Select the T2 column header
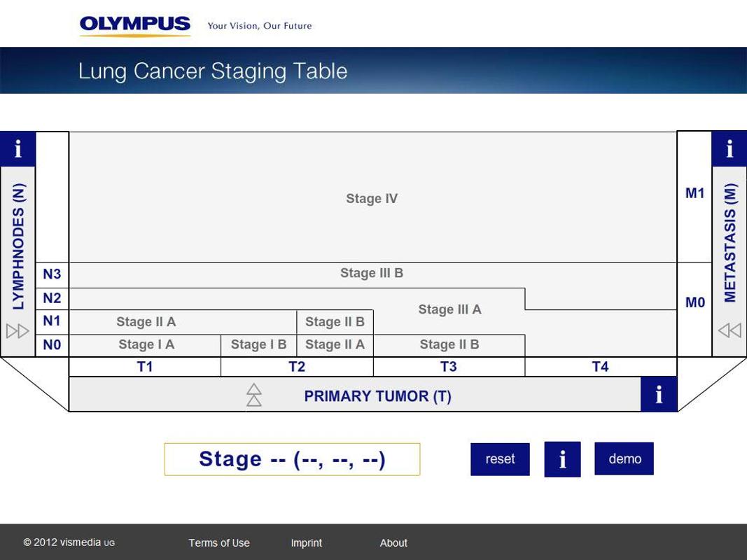 pyautogui.click(x=297, y=367)
